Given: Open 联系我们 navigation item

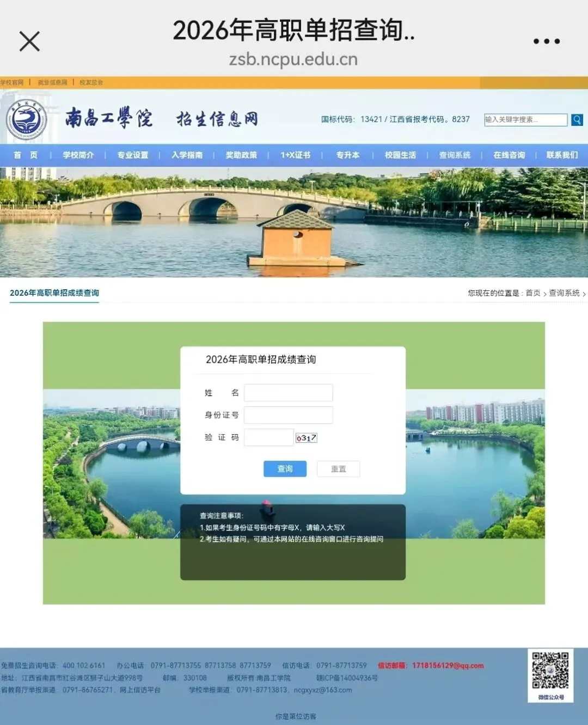Looking at the screenshot, I should pos(562,155).
